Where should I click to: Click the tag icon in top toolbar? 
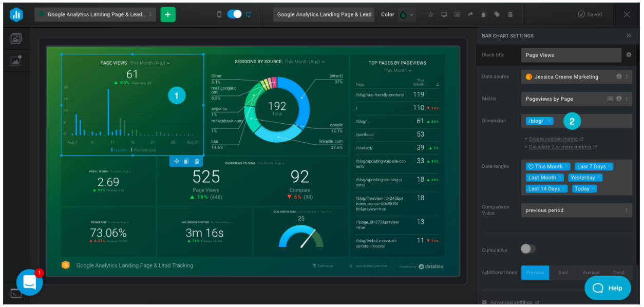pyautogui.click(x=497, y=14)
